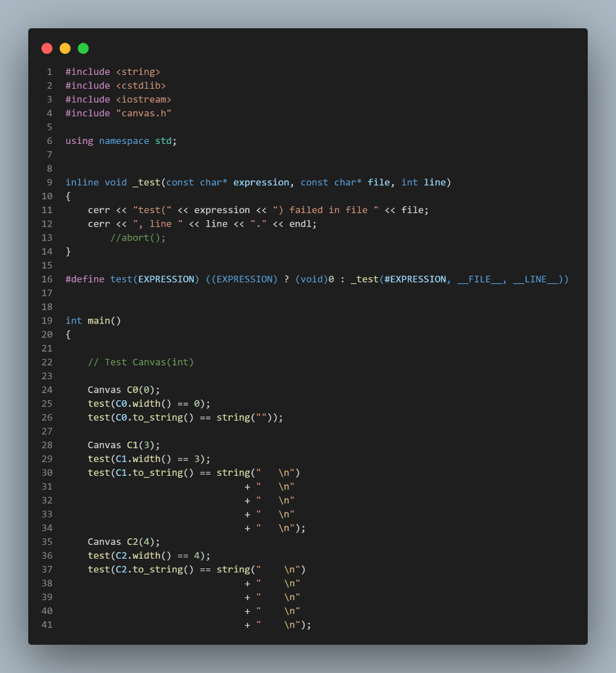This screenshot has height=673, width=616.
Task: Click the test macro define on line 16
Action: coord(121,279)
